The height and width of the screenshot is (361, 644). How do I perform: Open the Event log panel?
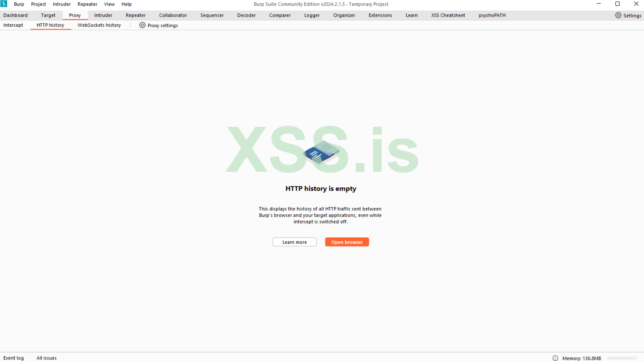click(14, 358)
